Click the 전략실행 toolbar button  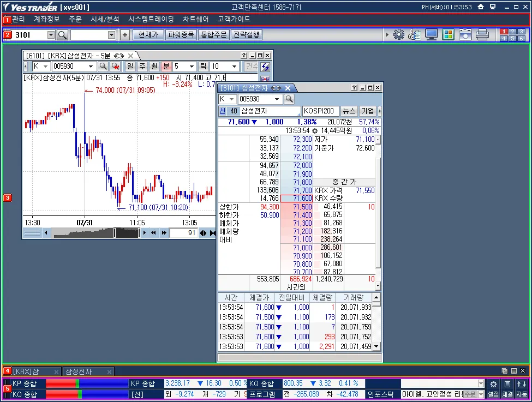coord(246,35)
